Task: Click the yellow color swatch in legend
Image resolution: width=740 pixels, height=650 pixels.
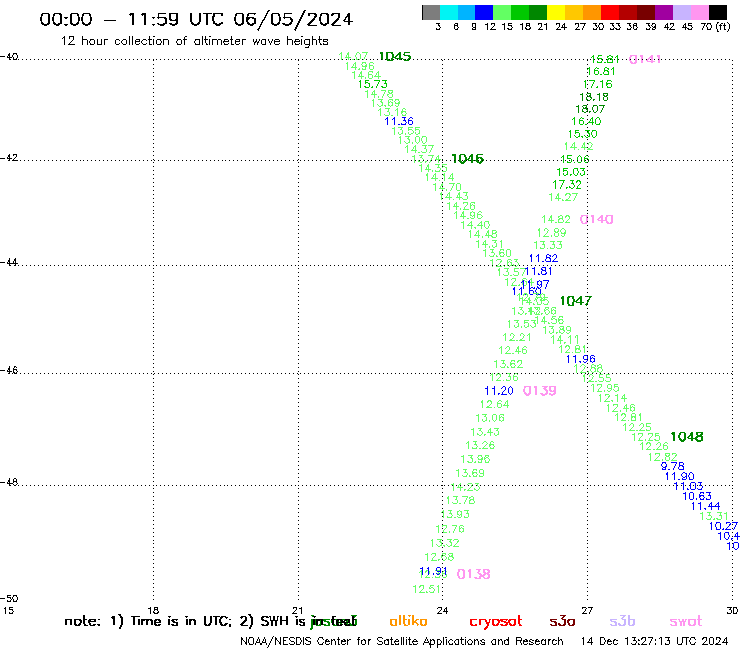Action: coord(556,12)
